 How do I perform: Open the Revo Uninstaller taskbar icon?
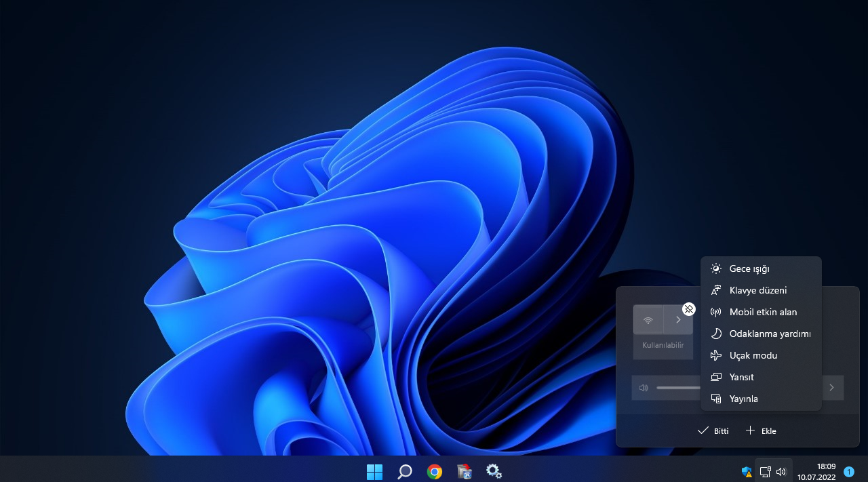click(x=465, y=471)
